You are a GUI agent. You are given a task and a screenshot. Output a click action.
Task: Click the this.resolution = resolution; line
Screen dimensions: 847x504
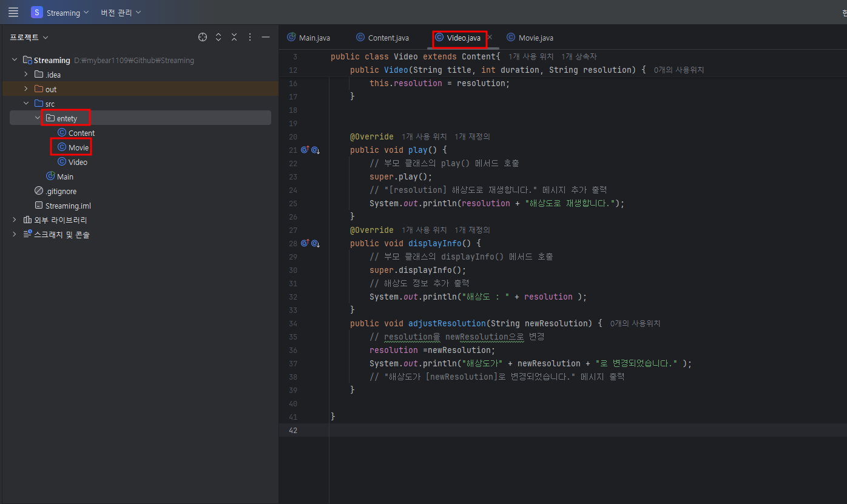(x=439, y=83)
